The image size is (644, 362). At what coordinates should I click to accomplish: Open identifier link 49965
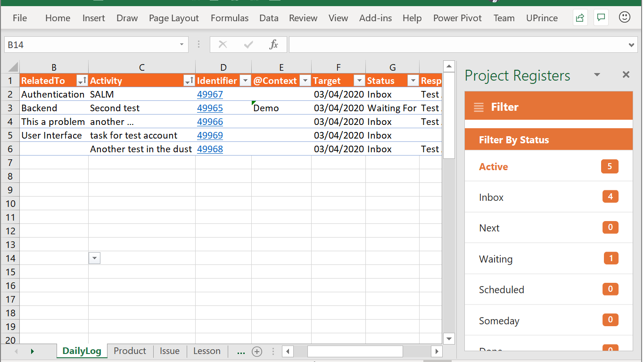(210, 108)
